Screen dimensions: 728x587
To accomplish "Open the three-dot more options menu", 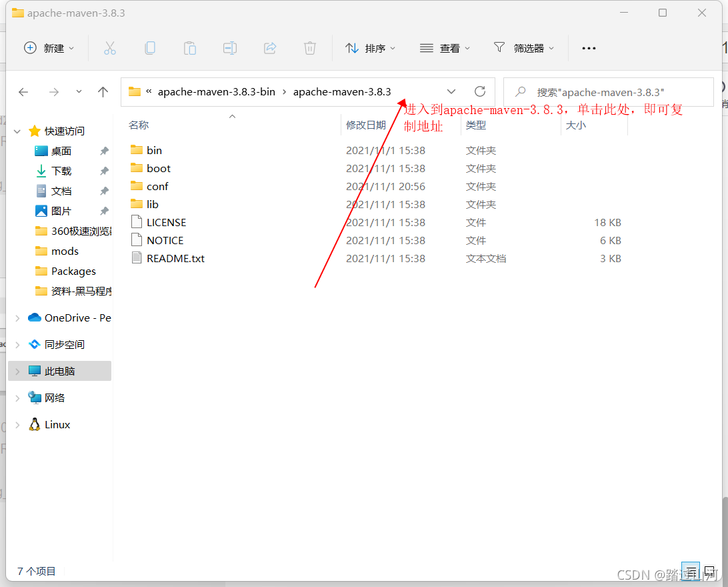I will (x=589, y=48).
